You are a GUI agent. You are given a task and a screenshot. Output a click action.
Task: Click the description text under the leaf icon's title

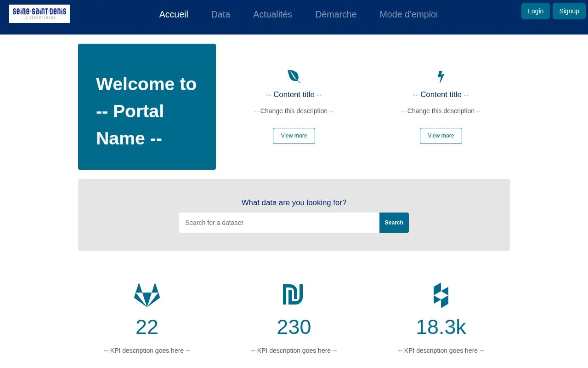tap(294, 111)
